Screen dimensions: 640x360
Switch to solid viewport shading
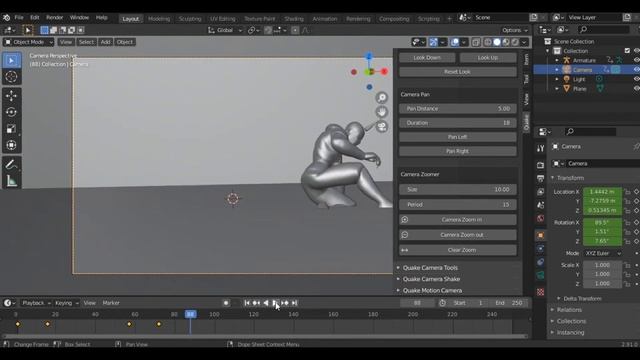[x=497, y=42]
